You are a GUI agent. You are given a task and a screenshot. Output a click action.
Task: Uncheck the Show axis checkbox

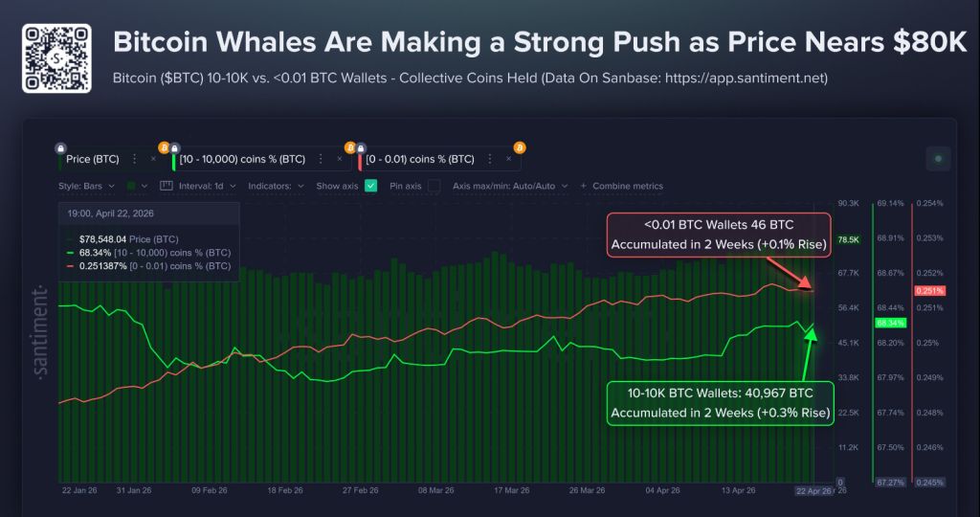(370, 186)
